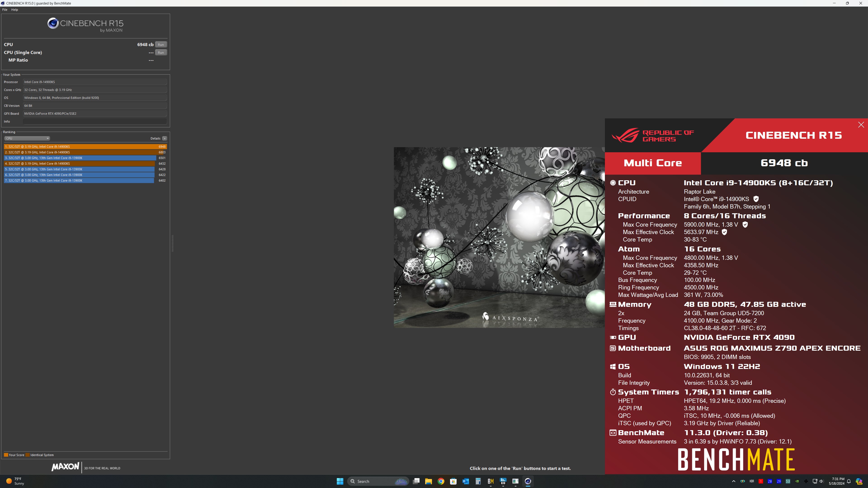The width and height of the screenshot is (868, 488).
Task: Click the rendered spheres preview image
Action: tap(499, 237)
